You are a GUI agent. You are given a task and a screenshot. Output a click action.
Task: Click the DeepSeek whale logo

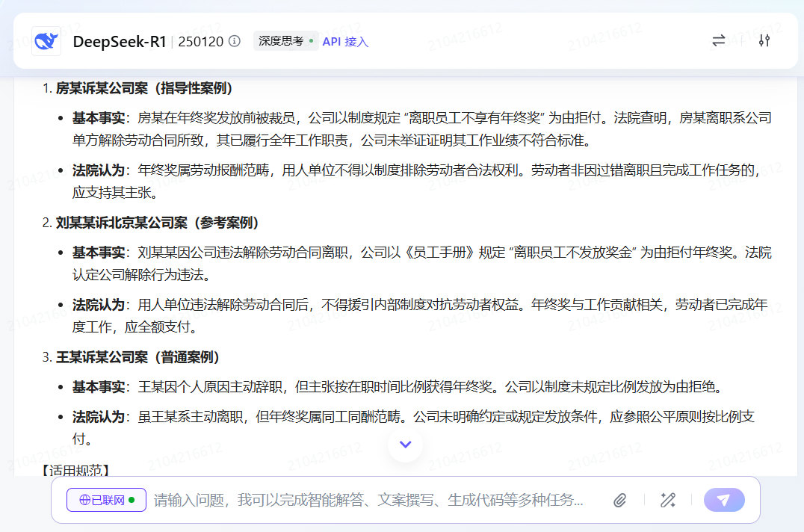tap(46, 41)
